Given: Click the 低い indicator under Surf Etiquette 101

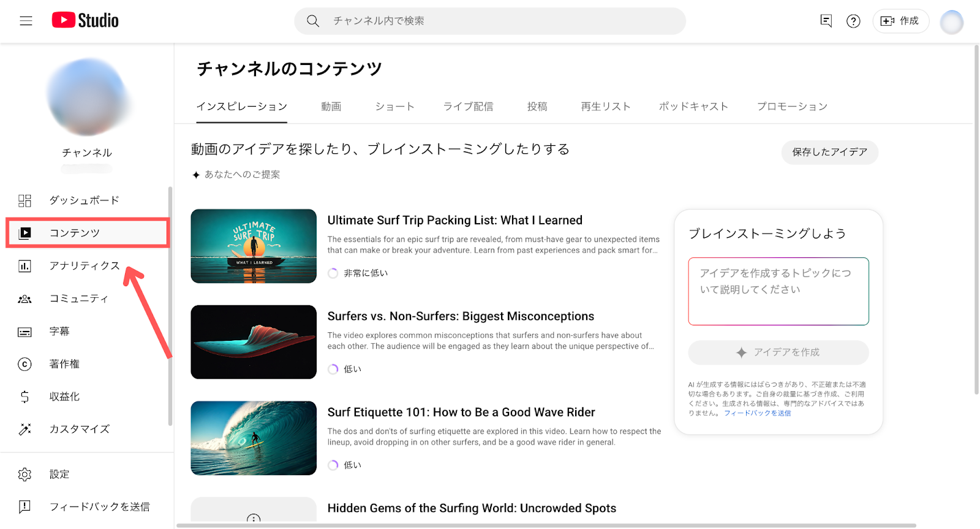Looking at the screenshot, I should [x=345, y=465].
